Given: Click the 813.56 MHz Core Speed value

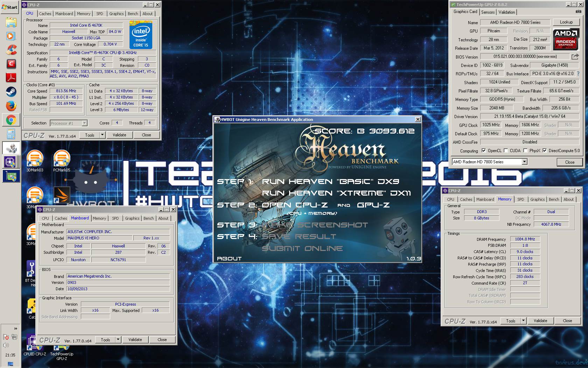Looking at the screenshot, I should (66, 91).
